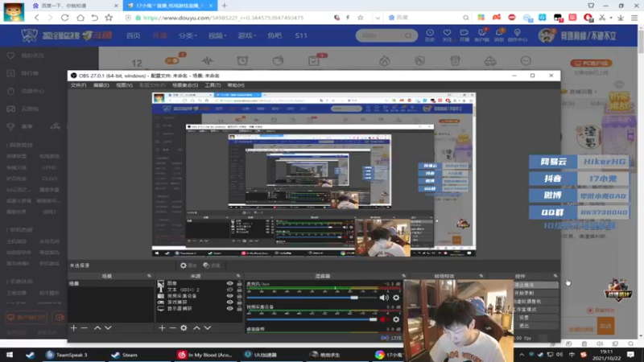Move scene up in Scenes panel
The height and width of the screenshot is (362, 644).
point(97,328)
